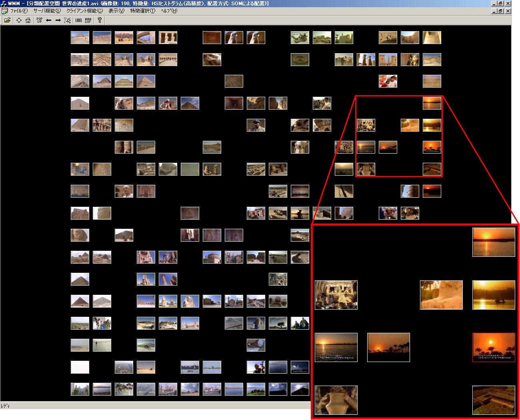Expand the 表示(V) menu
The image size is (520, 420).
point(116,11)
